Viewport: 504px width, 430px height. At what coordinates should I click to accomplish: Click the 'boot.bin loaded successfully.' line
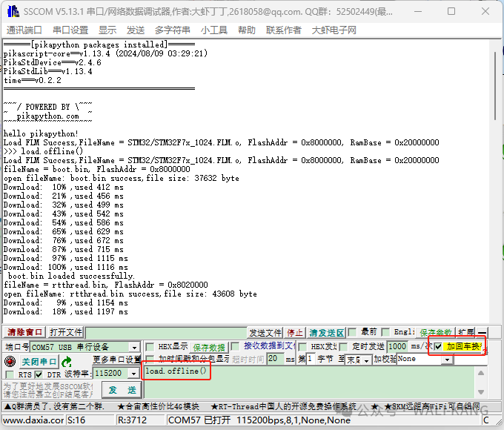click(x=71, y=276)
